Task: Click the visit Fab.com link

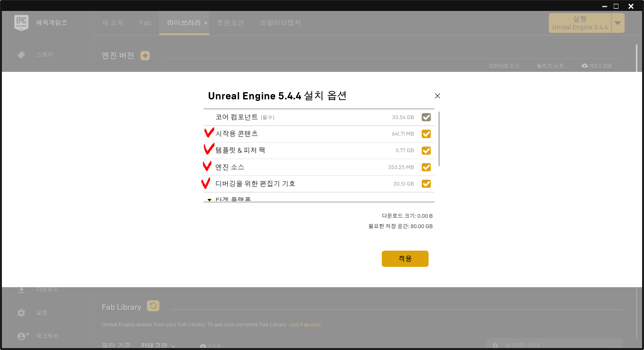Action: [x=305, y=325]
